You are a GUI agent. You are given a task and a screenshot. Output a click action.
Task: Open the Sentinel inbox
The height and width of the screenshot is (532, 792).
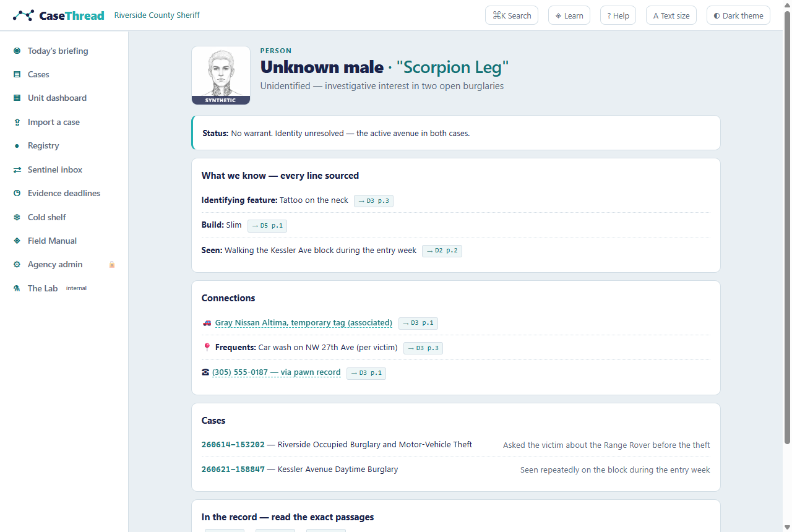64,169
